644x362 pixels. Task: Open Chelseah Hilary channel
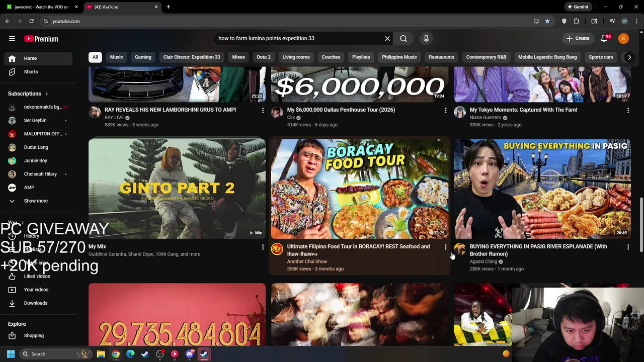39,174
